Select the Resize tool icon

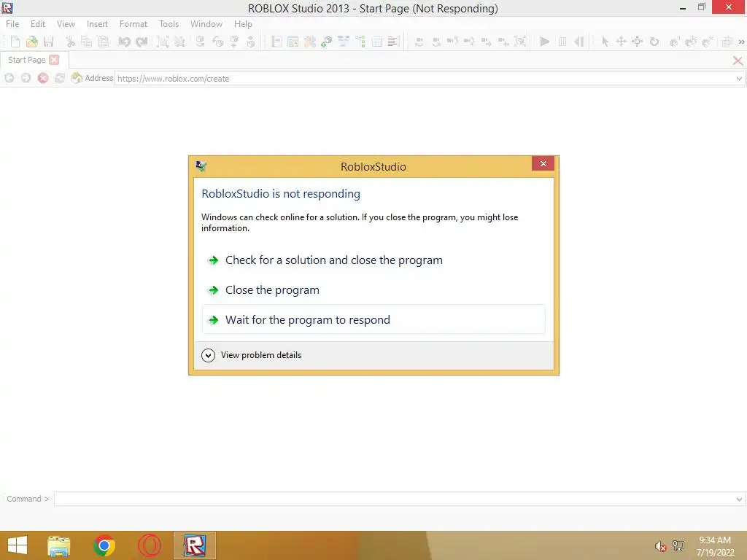click(638, 42)
